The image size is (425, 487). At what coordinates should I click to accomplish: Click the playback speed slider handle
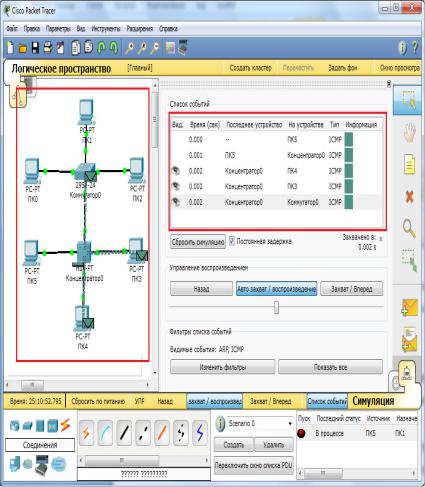pos(276,307)
